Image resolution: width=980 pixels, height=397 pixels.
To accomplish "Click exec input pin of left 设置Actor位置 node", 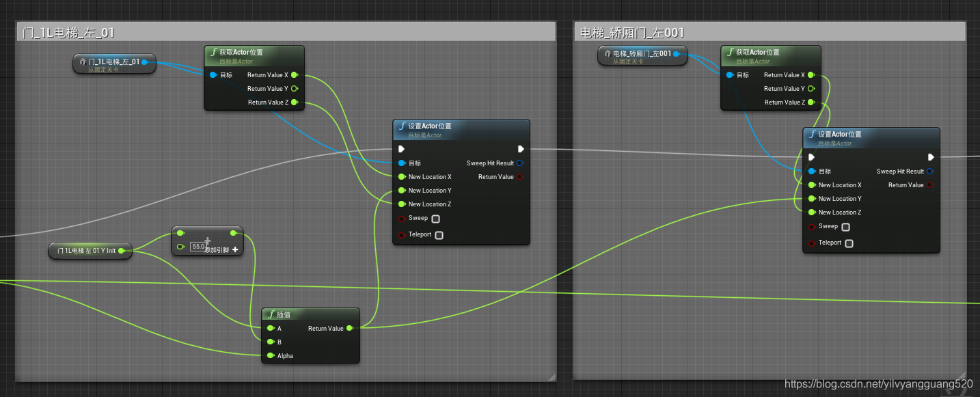I will (402, 149).
